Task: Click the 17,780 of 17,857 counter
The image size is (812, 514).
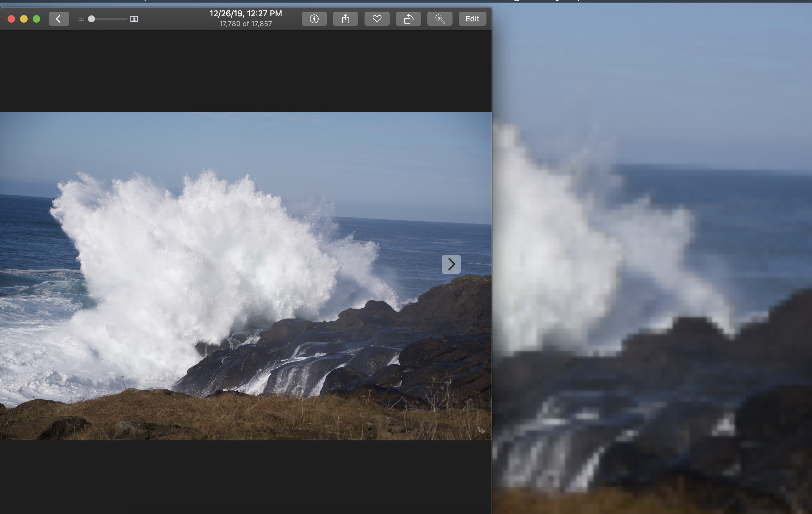Action: 245,24
